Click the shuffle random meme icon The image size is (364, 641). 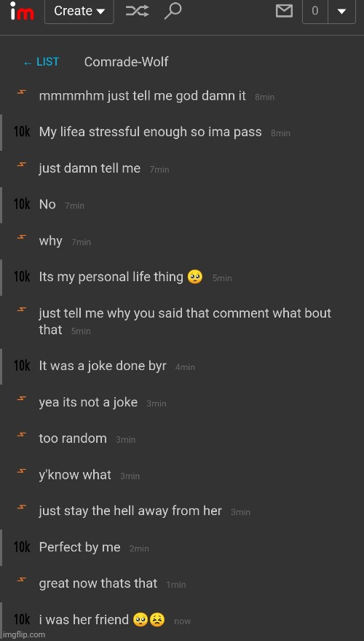pos(137,11)
